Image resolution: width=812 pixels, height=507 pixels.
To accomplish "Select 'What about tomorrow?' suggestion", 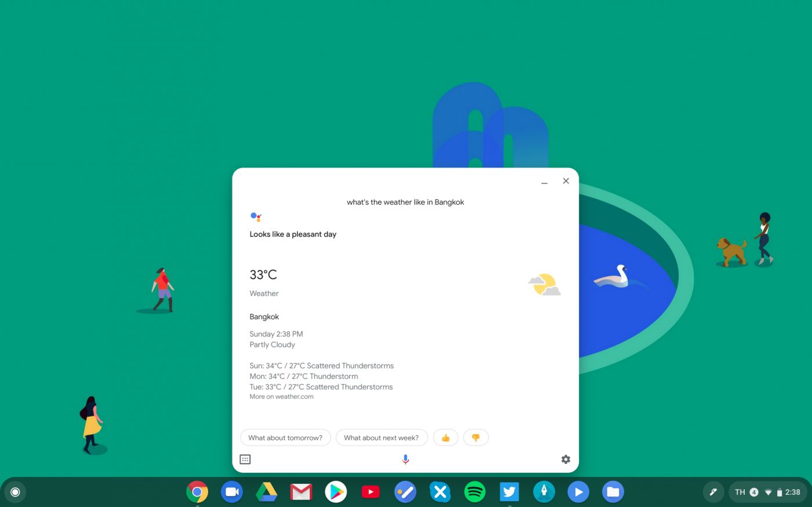I will click(x=285, y=438).
